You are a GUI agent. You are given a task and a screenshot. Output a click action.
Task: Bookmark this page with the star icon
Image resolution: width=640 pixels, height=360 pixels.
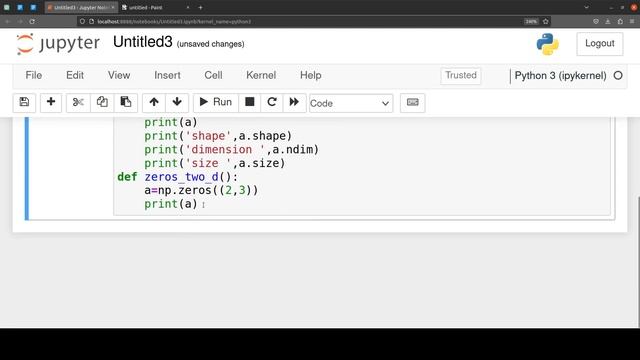[x=546, y=21]
